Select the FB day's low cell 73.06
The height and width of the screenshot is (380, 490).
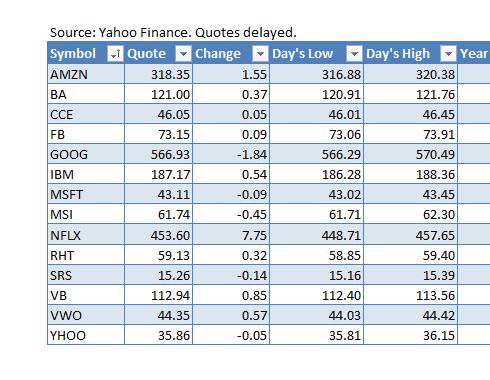tap(317, 134)
